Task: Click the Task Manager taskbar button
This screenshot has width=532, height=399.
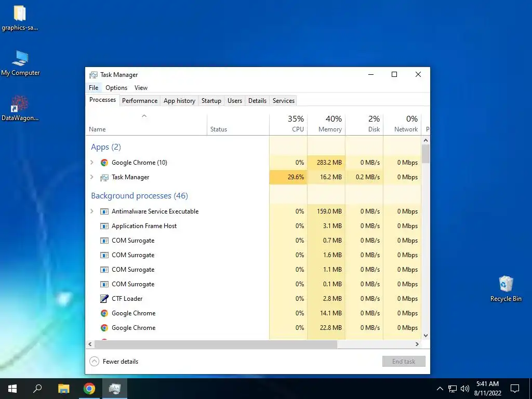Action: (x=115, y=389)
